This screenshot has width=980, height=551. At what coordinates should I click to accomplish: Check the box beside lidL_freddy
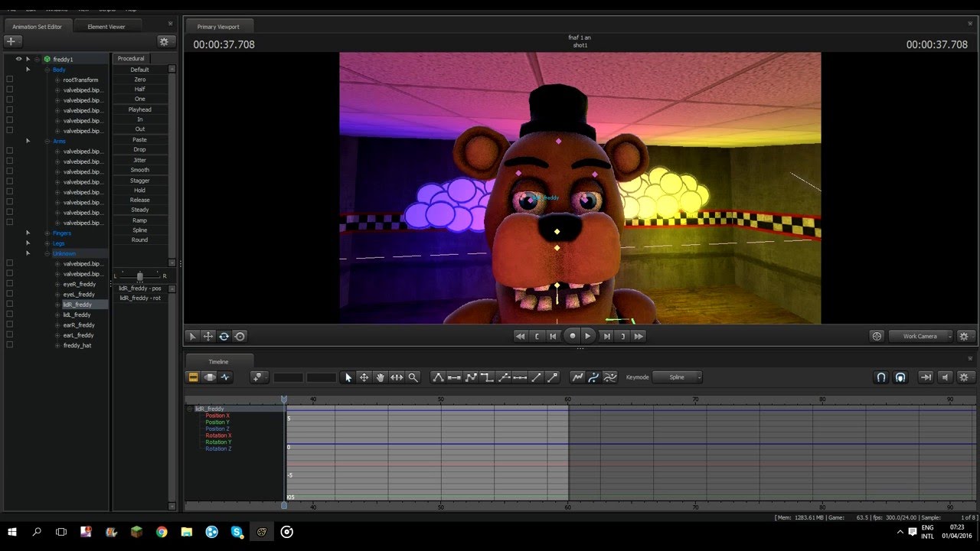(9, 315)
